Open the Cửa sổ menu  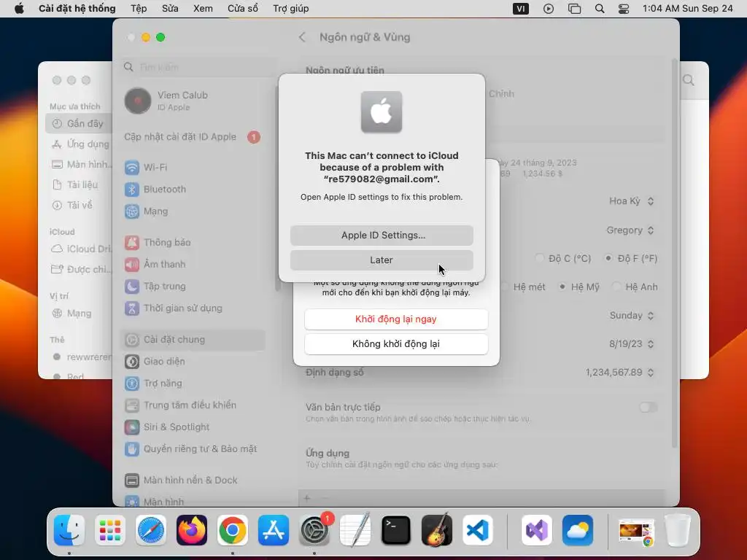click(x=242, y=9)
